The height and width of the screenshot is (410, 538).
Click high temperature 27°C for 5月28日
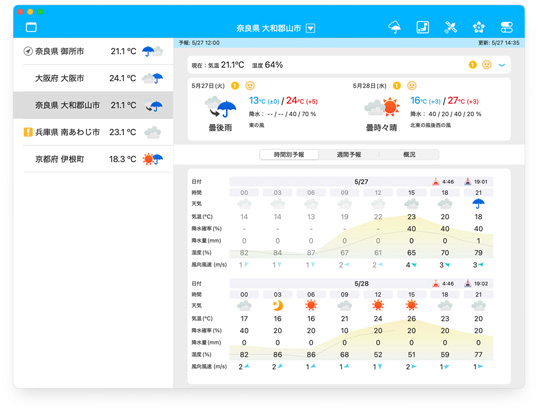[x=463, y=101]
